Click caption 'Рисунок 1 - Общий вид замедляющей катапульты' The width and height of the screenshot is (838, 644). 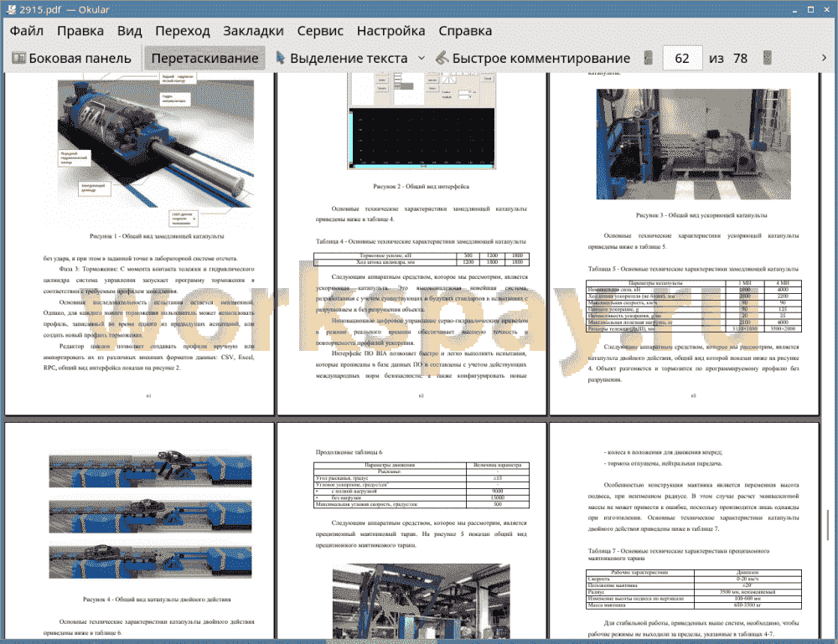157,236
